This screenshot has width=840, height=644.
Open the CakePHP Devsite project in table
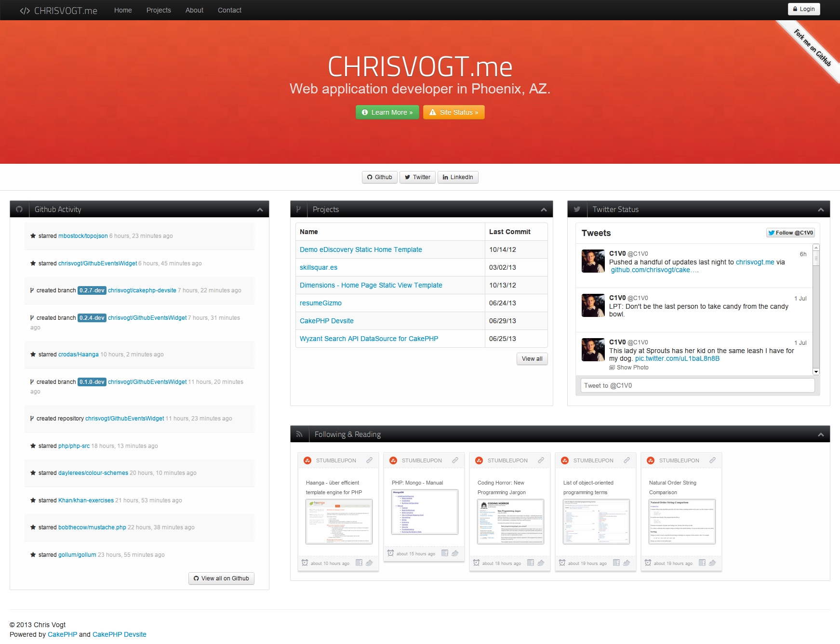[327, 321]
